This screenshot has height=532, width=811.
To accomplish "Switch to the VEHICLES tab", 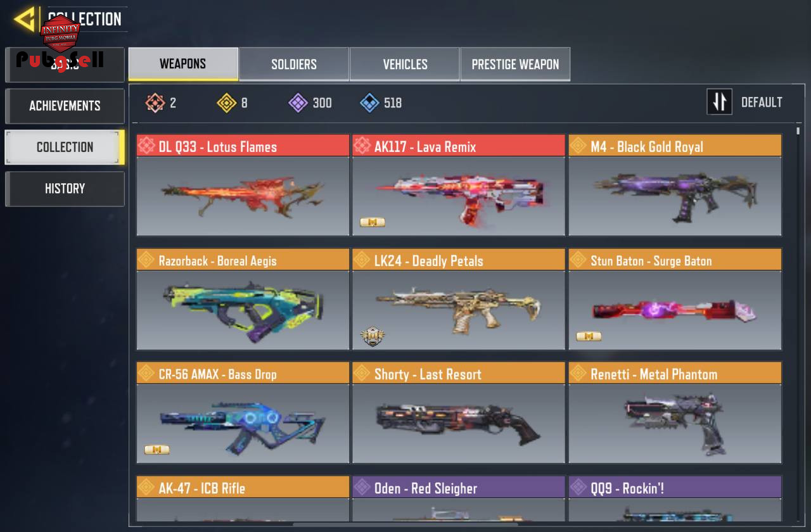I will click(405, 64).
